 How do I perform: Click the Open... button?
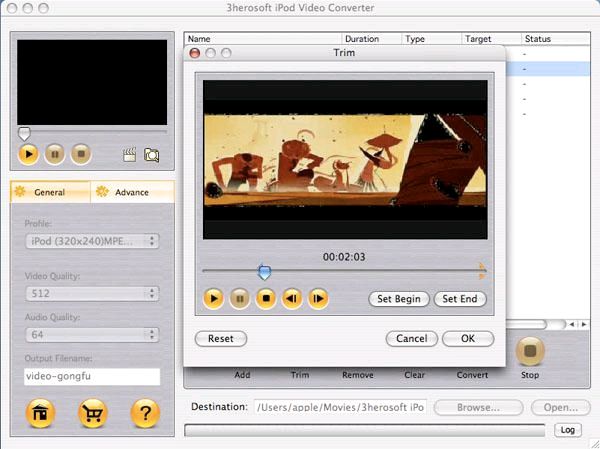[x=561, y=408]
